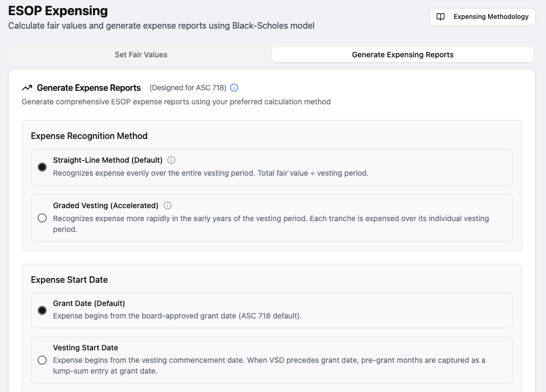
Task: Click the info icon next to Graded Vesting
Action: (168, 205)
